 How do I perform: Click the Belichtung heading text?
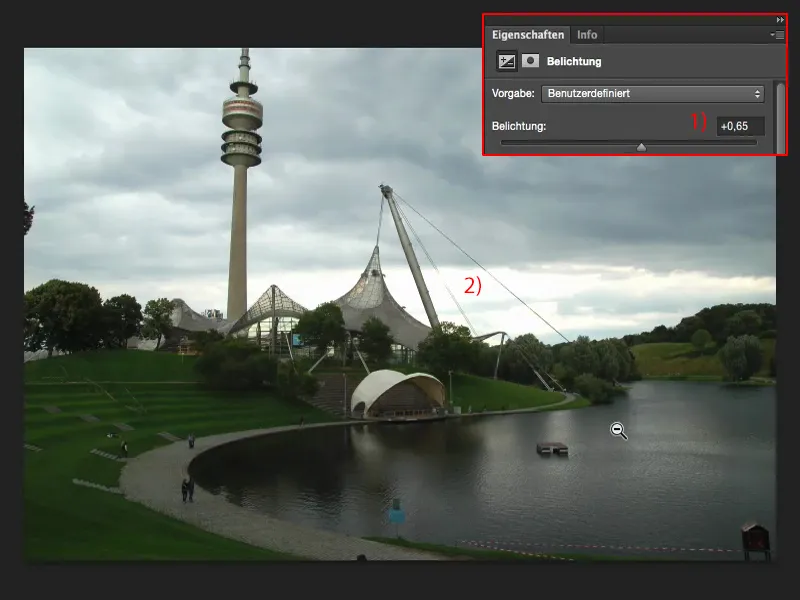[x=573, y=61]
